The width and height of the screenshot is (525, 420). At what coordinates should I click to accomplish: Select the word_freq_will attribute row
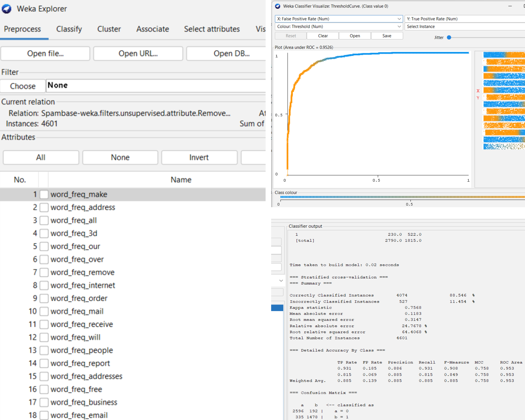point(133,337)
